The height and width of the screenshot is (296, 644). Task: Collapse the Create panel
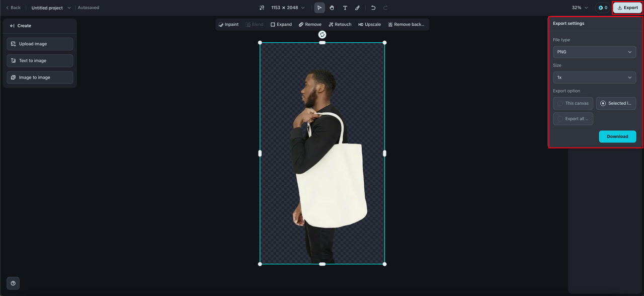click(12, 26)
